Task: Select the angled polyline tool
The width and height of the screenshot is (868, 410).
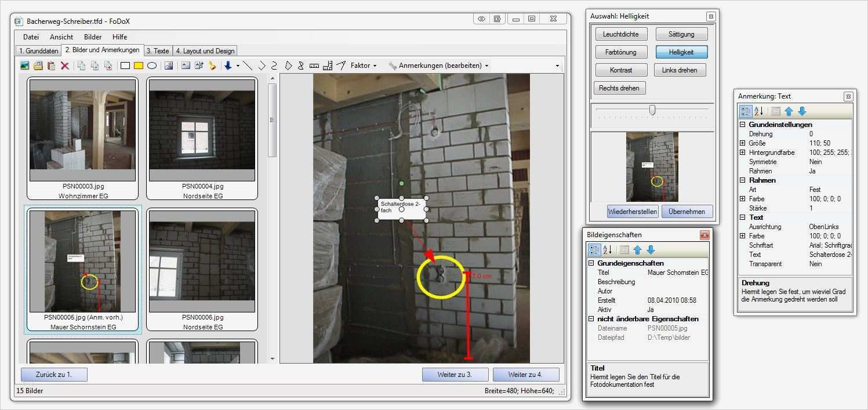Action: coord(262,66)
